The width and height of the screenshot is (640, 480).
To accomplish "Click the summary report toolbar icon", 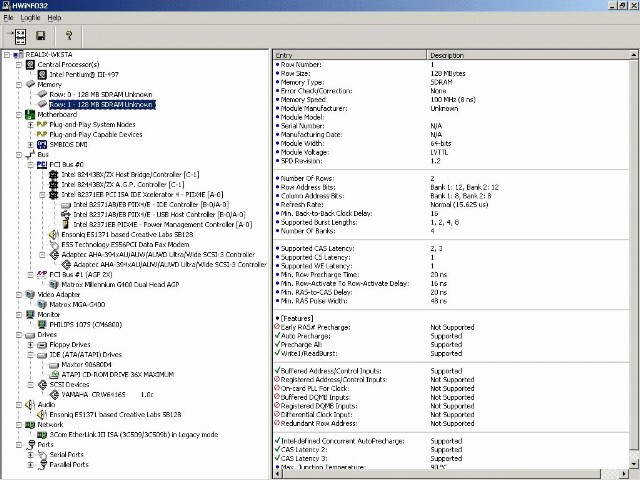I will click(20, 36).
